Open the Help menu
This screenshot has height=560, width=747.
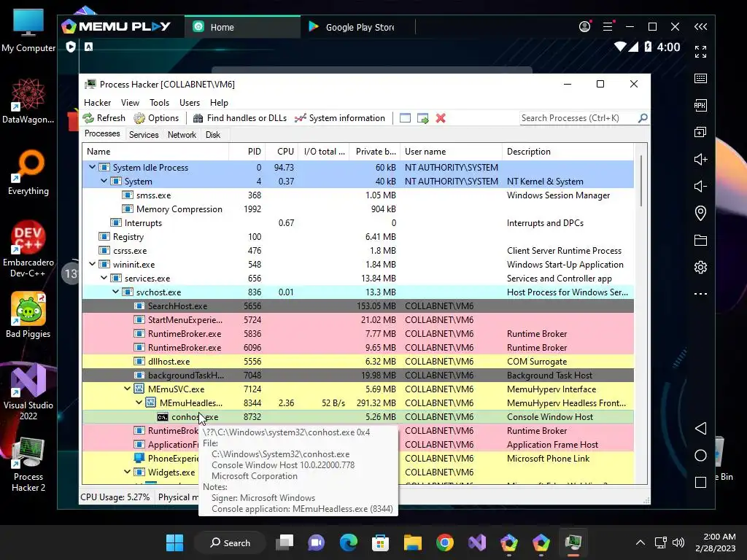tap(219, 103)
